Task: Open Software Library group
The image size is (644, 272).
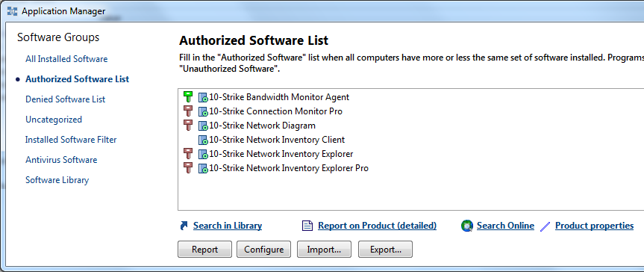Action: [x=57, y=180]
